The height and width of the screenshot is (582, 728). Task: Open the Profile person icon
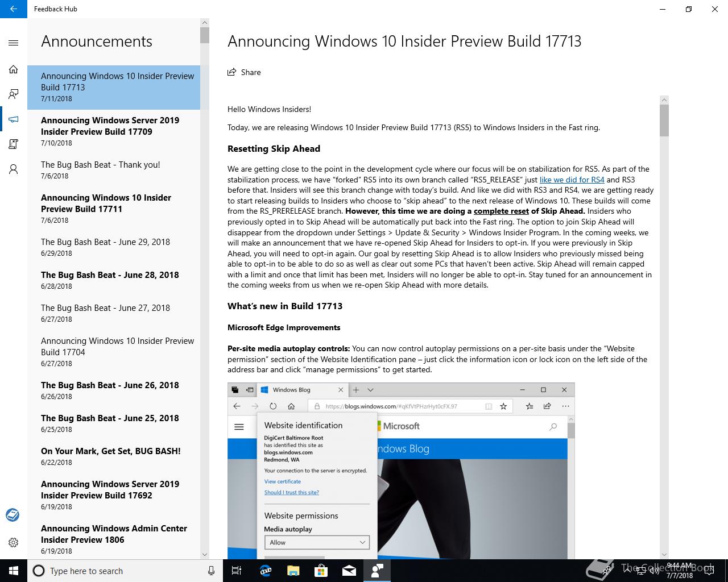click(14, 169)
